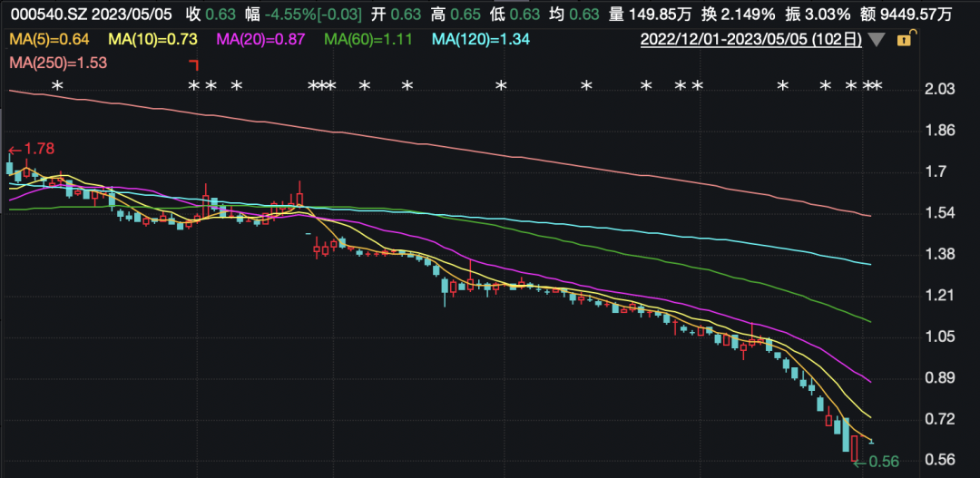This screenshot has height=478, width=980.
Task: Click the 0.56 low price marker
Action: coord(880,462)
